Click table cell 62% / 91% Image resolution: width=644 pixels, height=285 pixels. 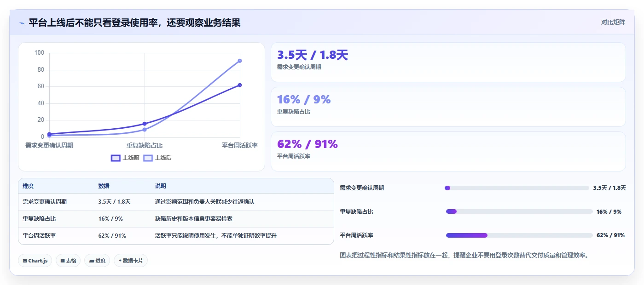click(x=112, y=236)
